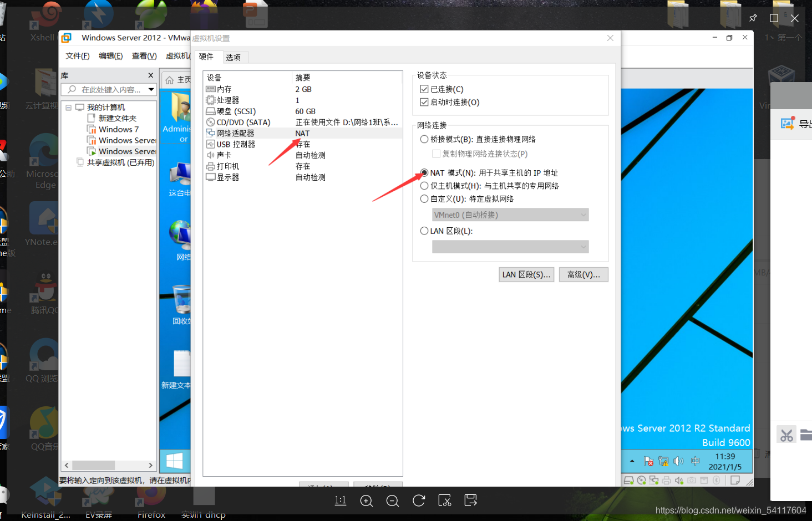This screenshot has height=521, width=812.
Task: Zoom out with the magnifier minus icon
Action: pyautogui.click(x=393, y=500)
